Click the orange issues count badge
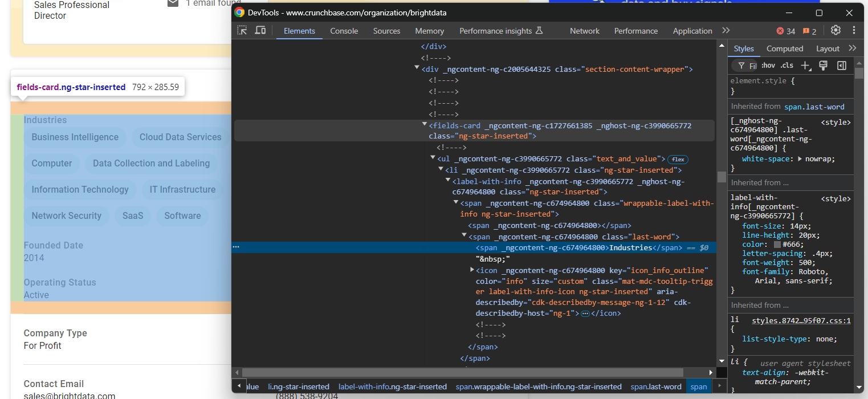This screenshot has width=868, height=399. coord(810,31)
